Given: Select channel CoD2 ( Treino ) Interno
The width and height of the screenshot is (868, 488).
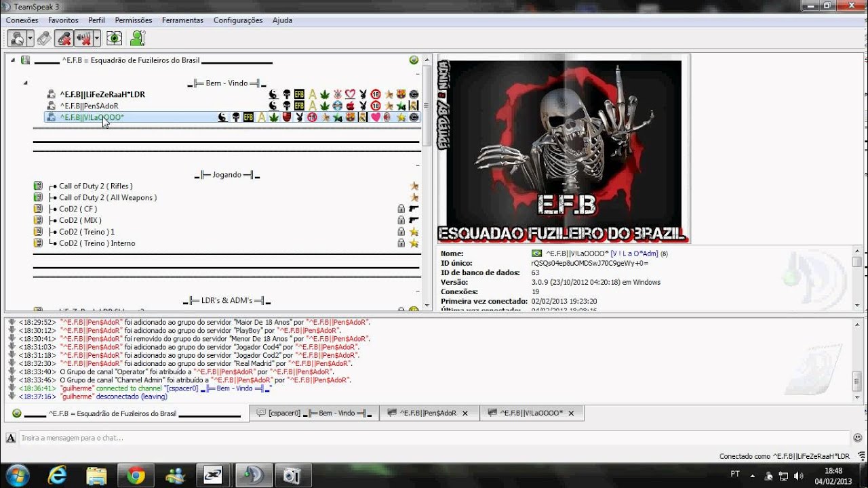Looking at the screenshot, I should pyautogui.click(x=97, y=243).
